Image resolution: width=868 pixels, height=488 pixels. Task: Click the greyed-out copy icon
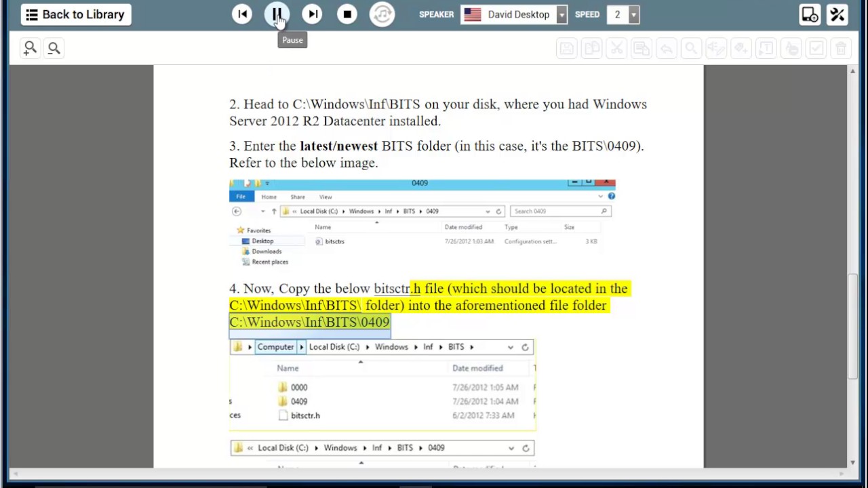tap(591, 48)
